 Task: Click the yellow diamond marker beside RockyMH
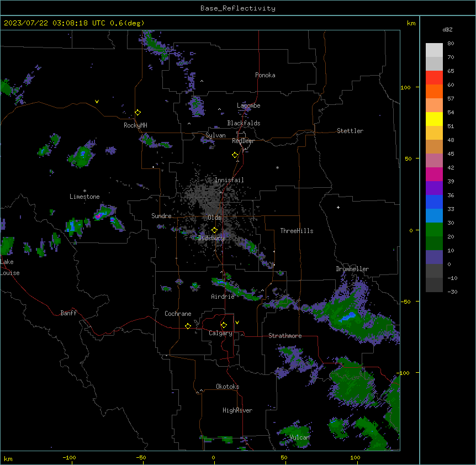pyautogui.click(x=138, y=113)
